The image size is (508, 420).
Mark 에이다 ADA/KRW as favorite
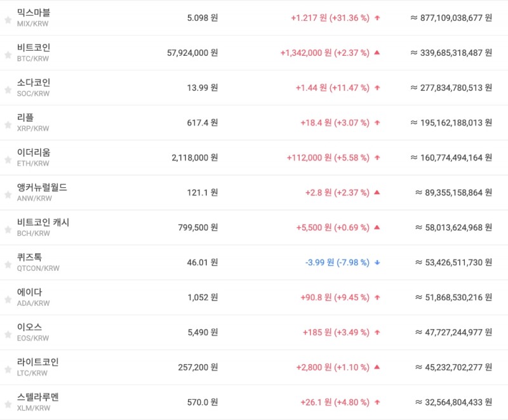8,299
